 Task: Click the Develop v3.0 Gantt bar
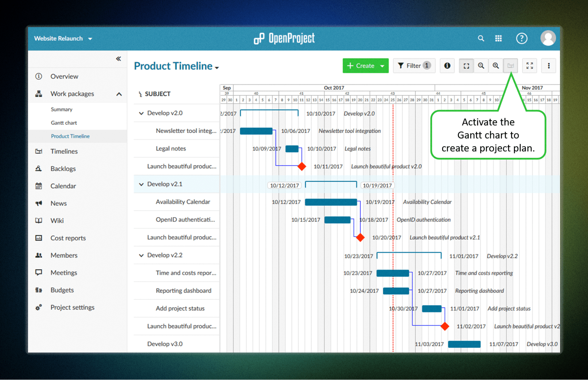point(464,344)
